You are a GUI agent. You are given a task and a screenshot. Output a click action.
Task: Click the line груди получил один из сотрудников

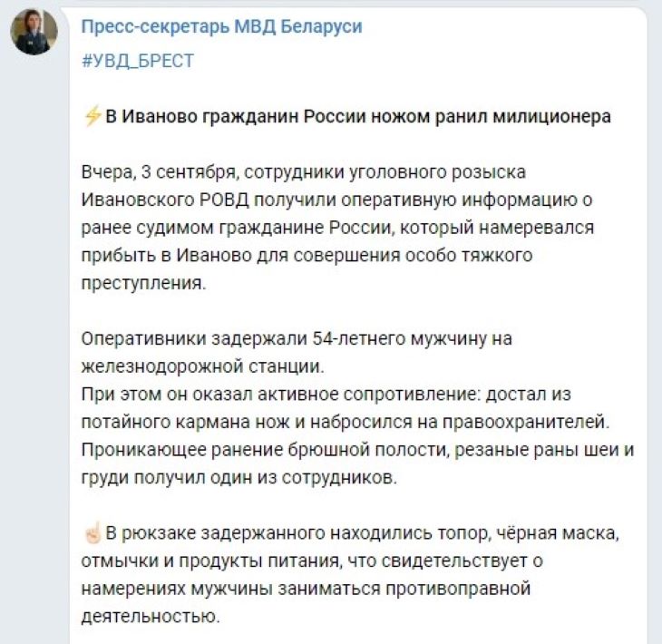point(239,477)
